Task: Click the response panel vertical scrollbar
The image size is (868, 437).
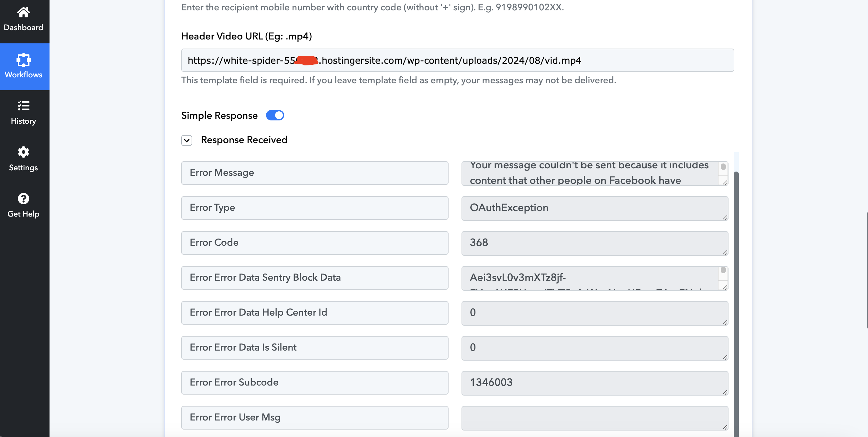Action: [736, 303]
